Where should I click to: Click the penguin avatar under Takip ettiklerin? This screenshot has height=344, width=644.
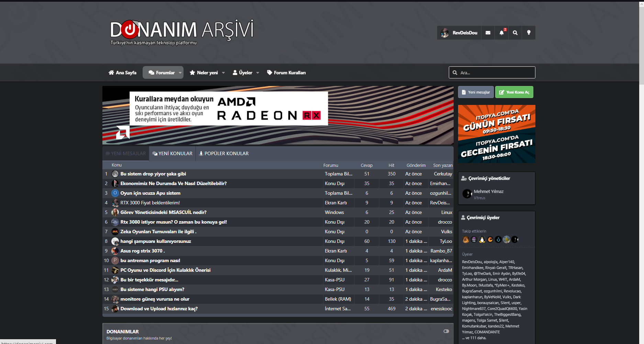click(482, 239)
